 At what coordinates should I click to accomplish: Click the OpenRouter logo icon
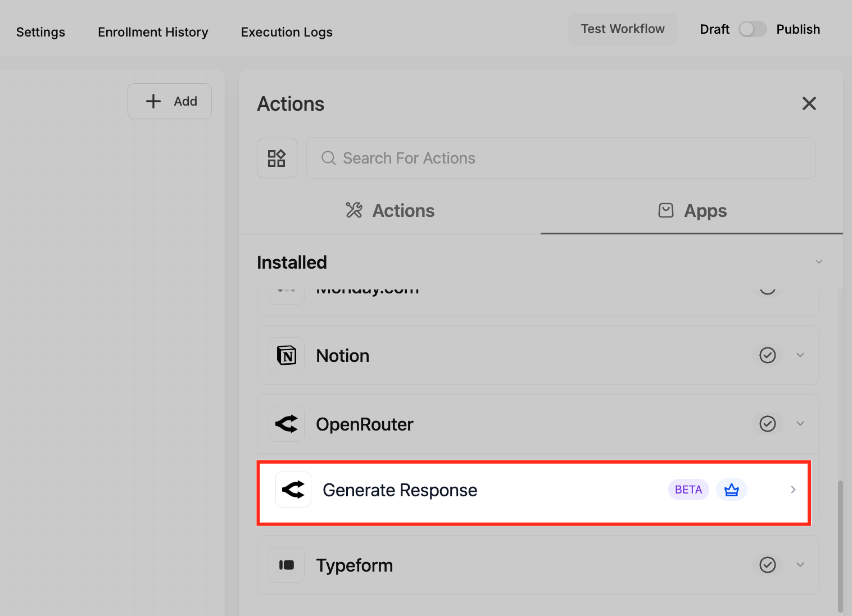[287, 424]
